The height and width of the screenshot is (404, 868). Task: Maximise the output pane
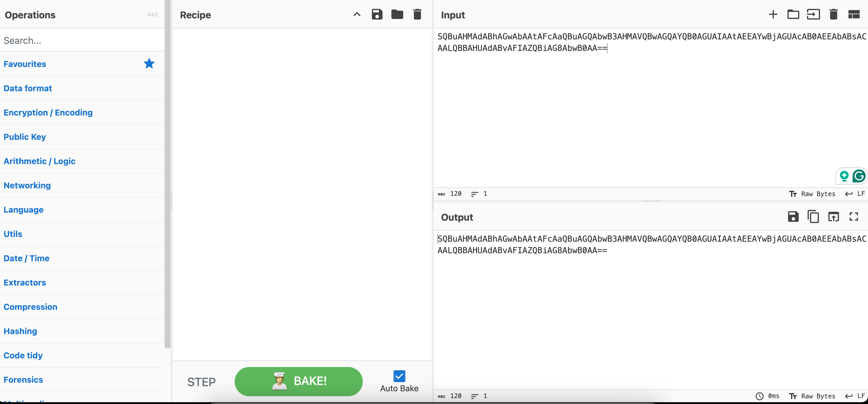[x=853, y=217]
